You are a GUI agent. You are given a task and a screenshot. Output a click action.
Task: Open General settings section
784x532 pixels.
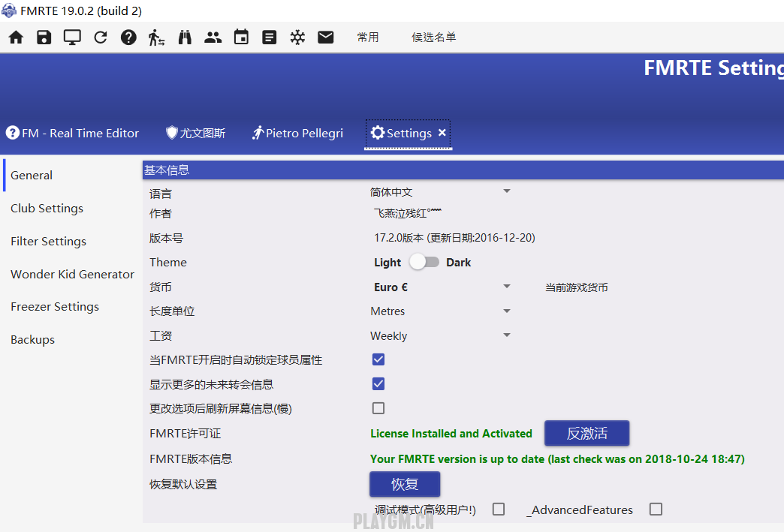click(x=32, y=176)
